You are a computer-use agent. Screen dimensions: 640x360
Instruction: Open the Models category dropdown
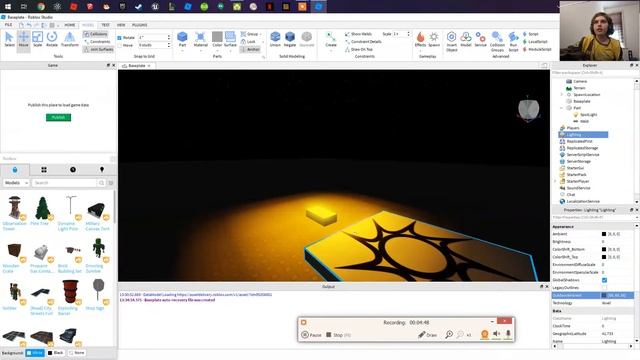(x=16, y=183)
